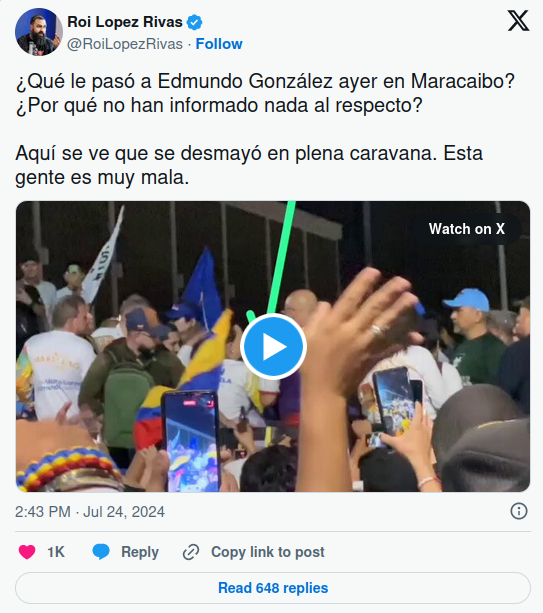
Task: Follow @RoiLopezRivas
Action: tap(219, 44)
